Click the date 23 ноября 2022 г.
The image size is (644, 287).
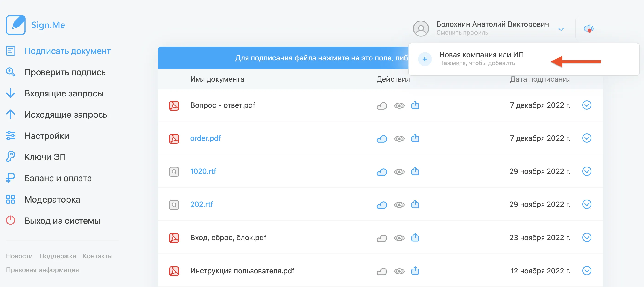(x=540, y=237)
